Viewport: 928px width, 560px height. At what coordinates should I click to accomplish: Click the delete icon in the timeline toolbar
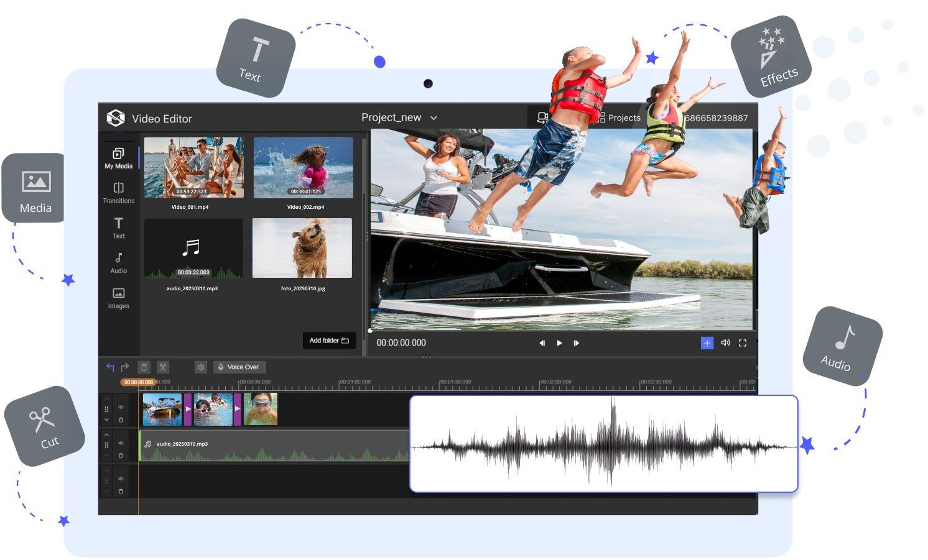(x=144, y=367)
